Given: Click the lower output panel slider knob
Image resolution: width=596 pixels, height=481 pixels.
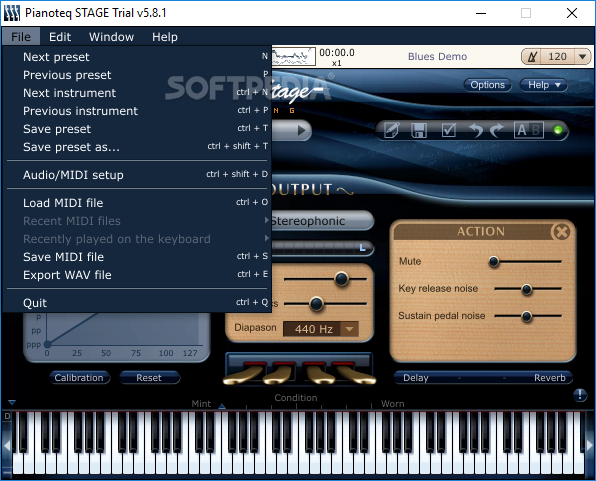Looking at the screenshot, I should tap(316, 304).
